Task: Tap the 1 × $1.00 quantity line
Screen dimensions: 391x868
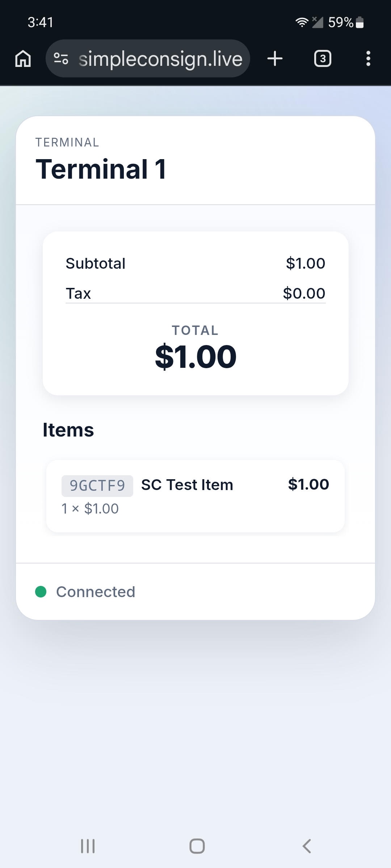Action: pyautogui.click(x=90, y=509)
